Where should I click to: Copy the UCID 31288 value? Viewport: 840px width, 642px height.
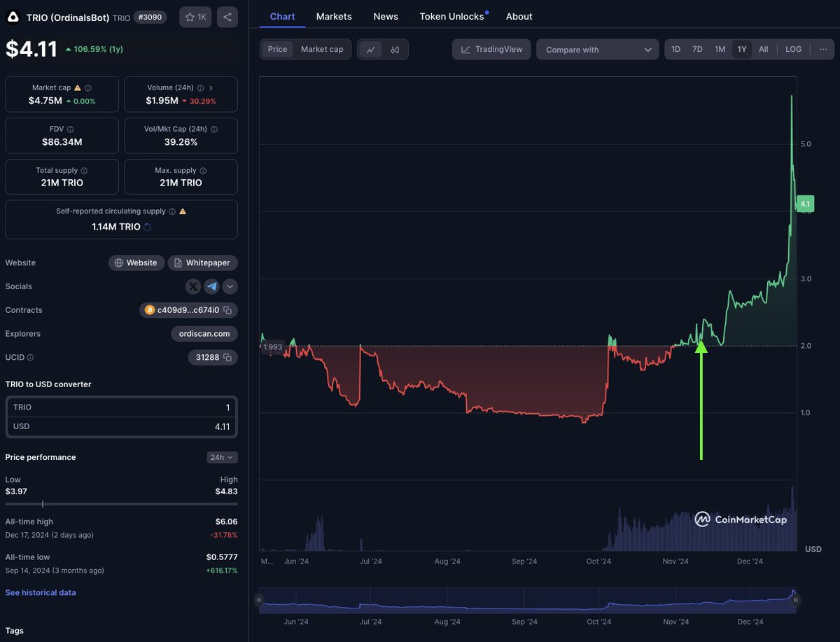227,358
